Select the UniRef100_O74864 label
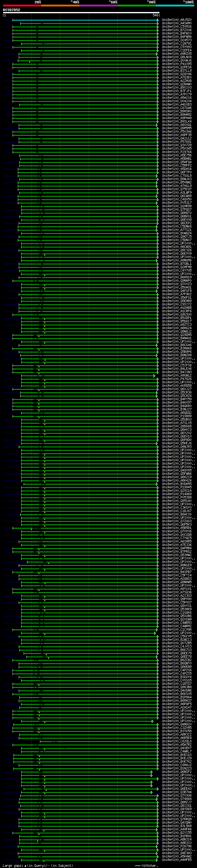 pos(177,799)
